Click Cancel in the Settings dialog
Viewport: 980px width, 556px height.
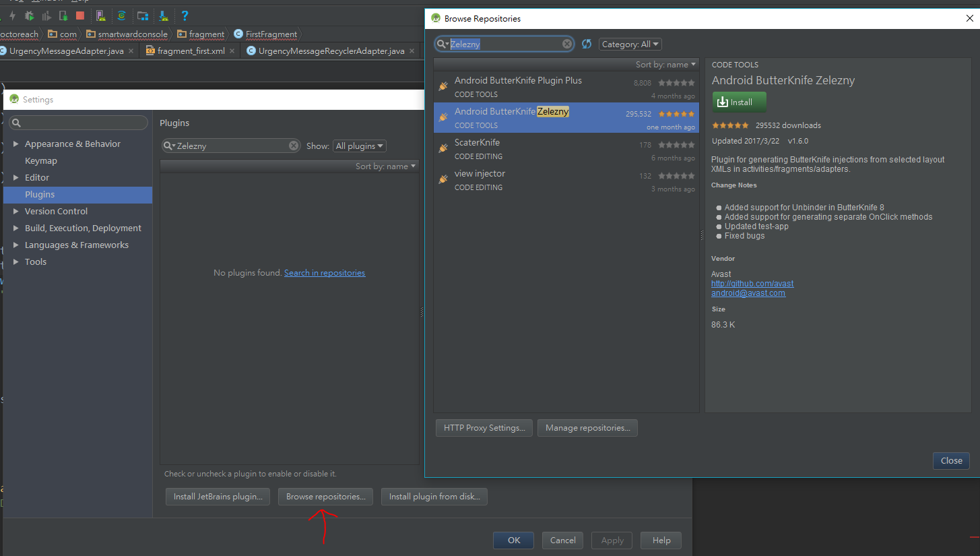pos(563,540)
